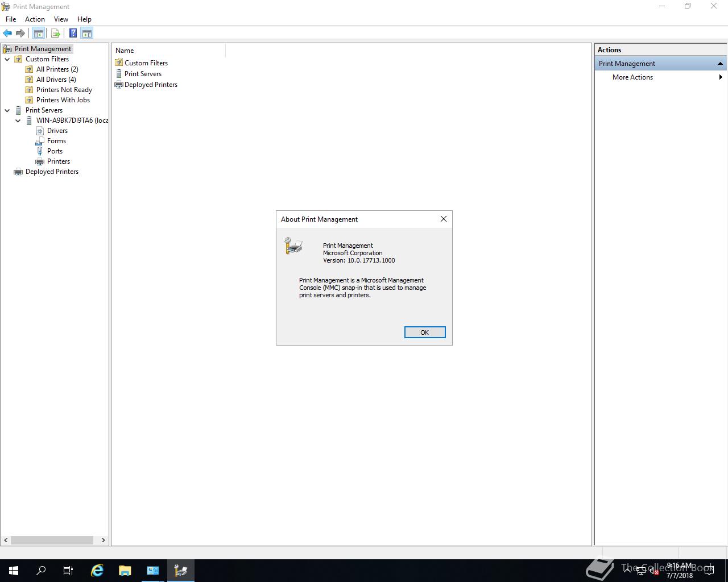728x582 pixels.
Task: Select Print Servers tree node
Action: point(44,110)
